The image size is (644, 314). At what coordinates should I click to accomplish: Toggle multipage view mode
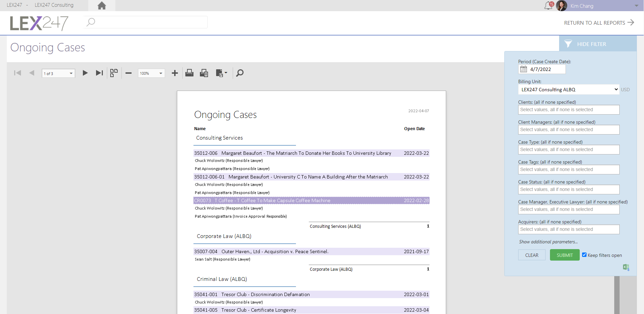pos(114,73)
